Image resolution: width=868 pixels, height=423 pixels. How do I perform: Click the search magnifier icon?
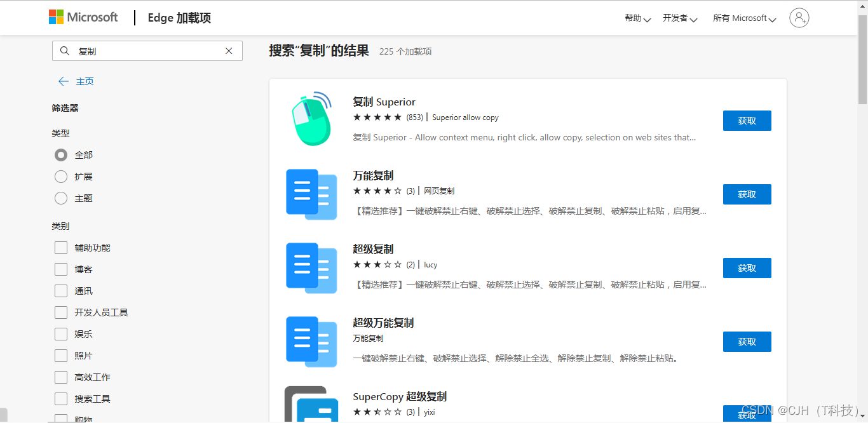[x=64, y=51]
